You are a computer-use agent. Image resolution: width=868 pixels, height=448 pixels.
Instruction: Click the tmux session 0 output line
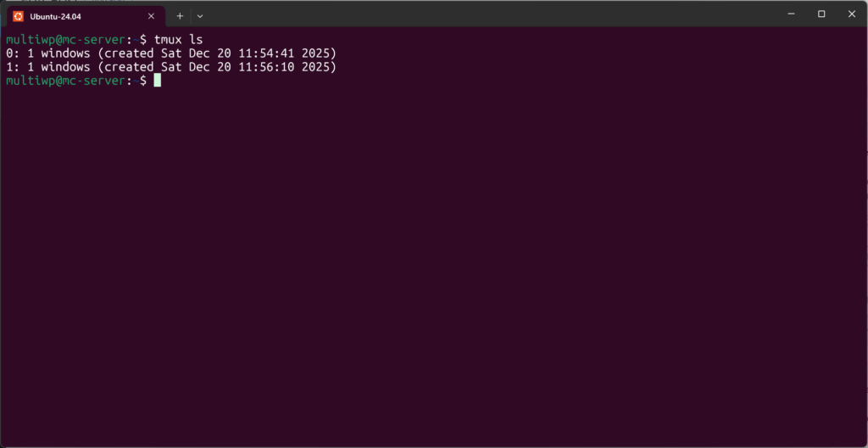point(171,53)
